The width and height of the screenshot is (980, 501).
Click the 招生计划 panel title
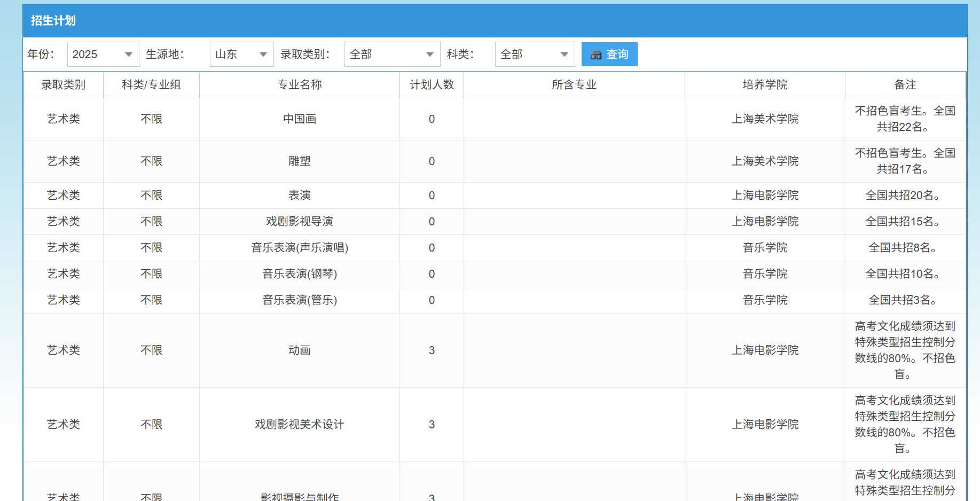[x=53, y=21]
